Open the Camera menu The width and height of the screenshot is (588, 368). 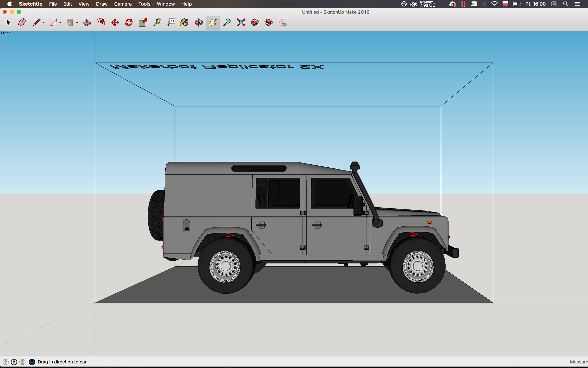123,4
